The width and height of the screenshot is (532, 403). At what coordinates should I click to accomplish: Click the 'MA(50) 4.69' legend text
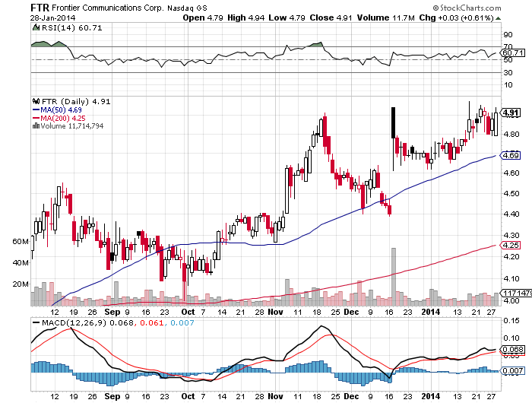click(61, 110)
